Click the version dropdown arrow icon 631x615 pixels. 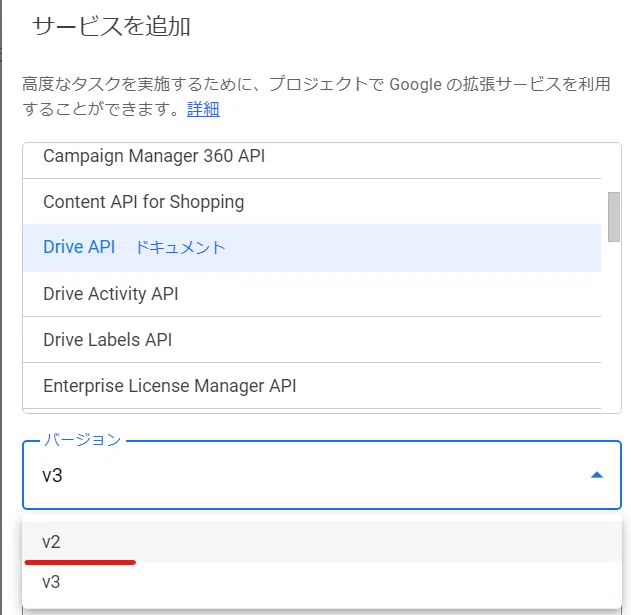596,475
